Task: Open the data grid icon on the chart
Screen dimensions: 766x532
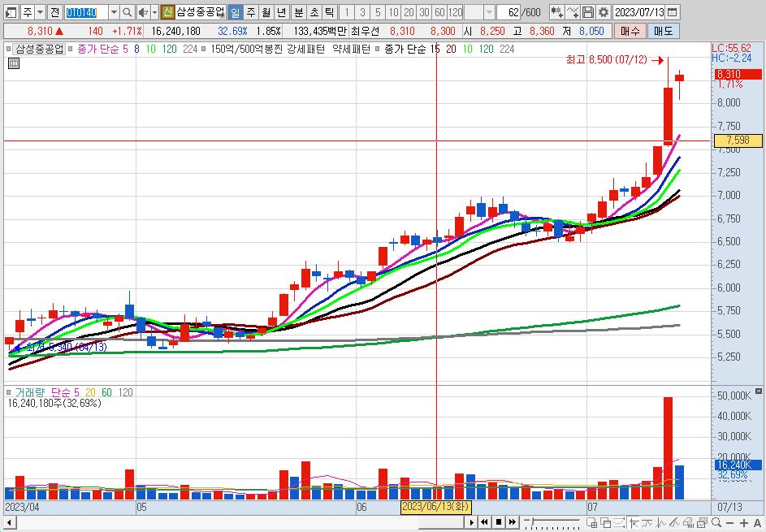Action: tap(14, 63)
